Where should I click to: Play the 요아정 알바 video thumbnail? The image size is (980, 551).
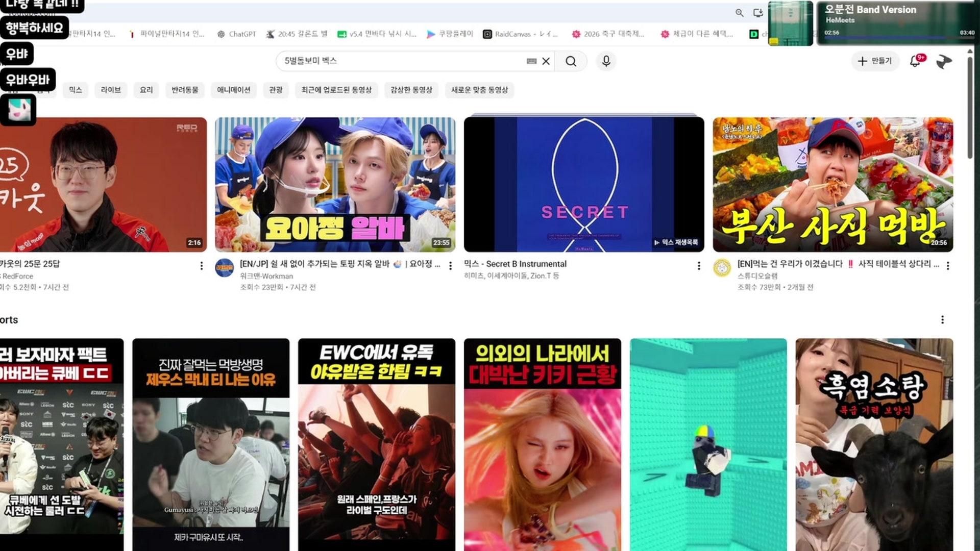click(335, 185)
